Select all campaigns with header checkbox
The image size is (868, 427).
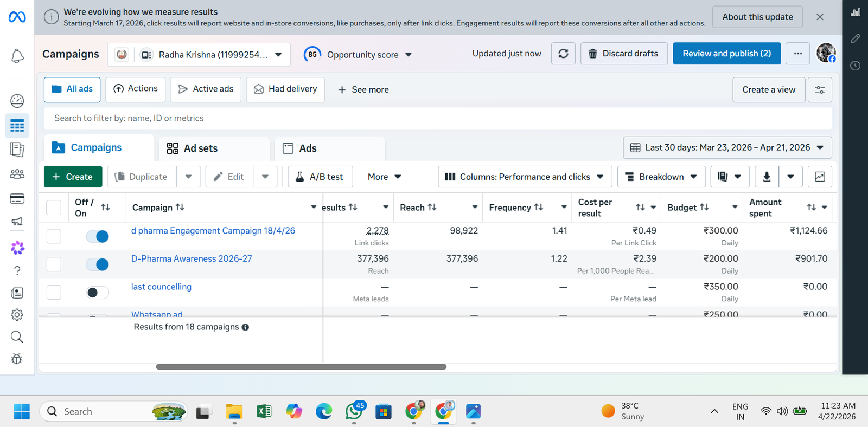(54, 208)
